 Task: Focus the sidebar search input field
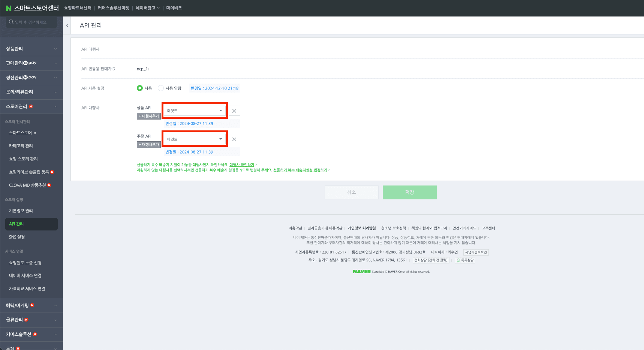31,22
